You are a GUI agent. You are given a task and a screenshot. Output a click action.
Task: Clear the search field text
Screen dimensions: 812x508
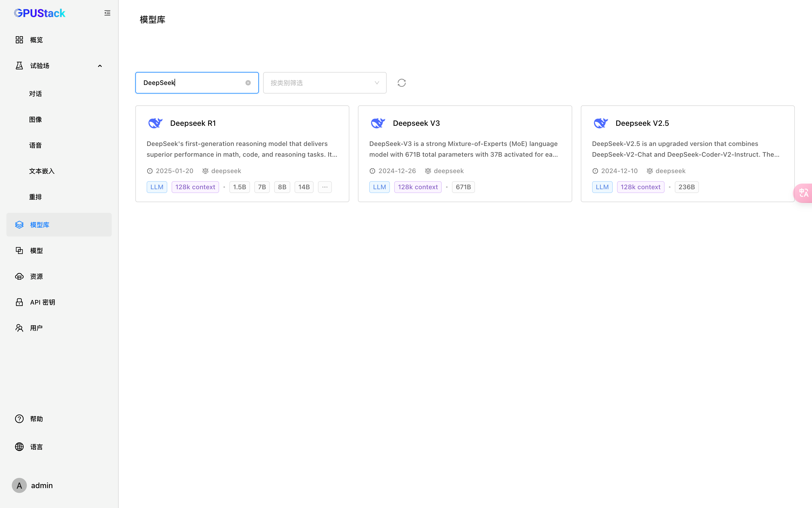(x=248, y=83)
